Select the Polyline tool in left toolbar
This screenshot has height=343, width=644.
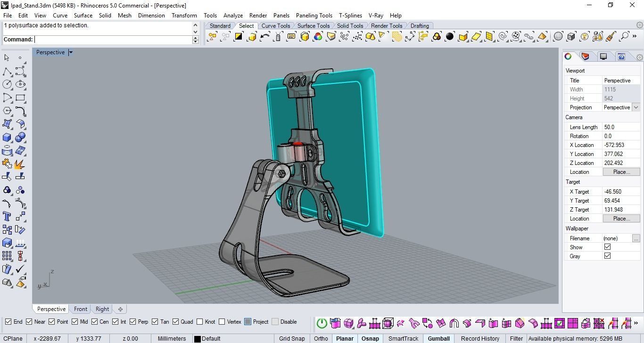7,71
